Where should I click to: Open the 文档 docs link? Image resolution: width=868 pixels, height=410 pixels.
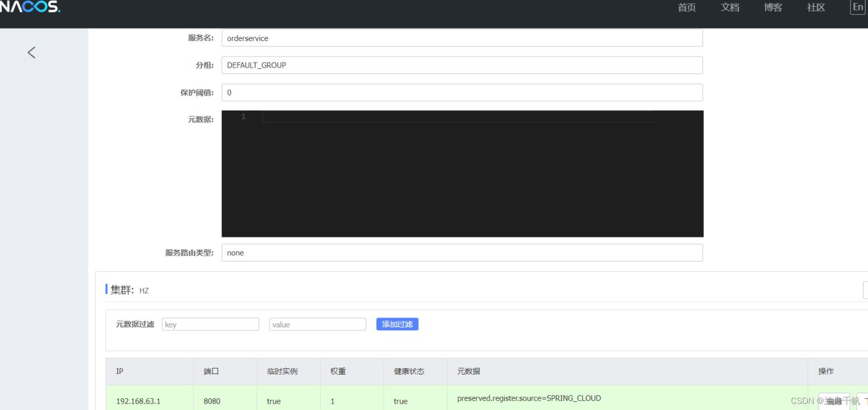click(x=730, y=7)
